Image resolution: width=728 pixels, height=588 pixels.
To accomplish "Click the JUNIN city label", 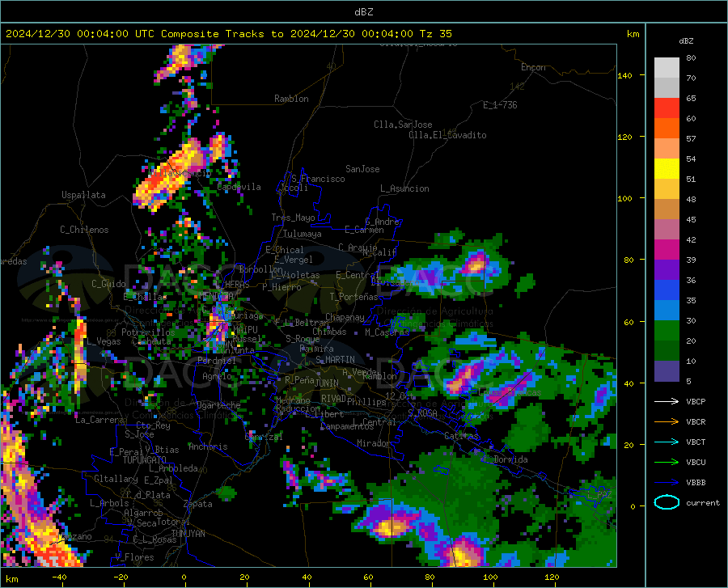I will (327, 383).
